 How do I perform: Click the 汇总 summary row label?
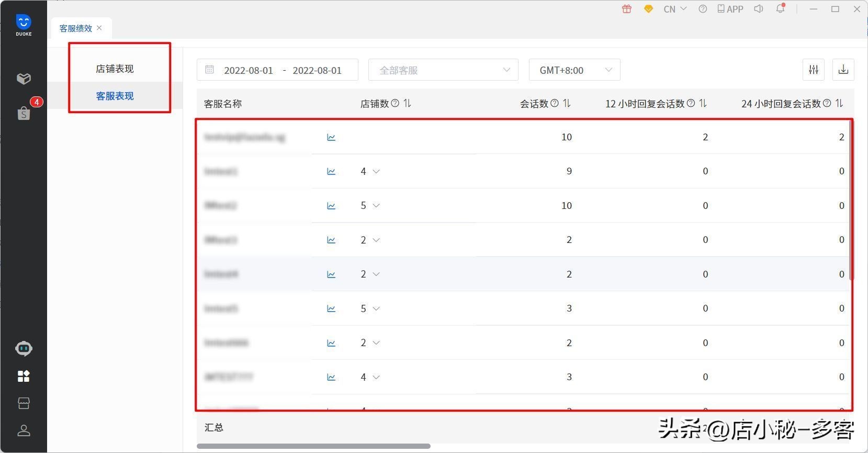pos(214,427)
